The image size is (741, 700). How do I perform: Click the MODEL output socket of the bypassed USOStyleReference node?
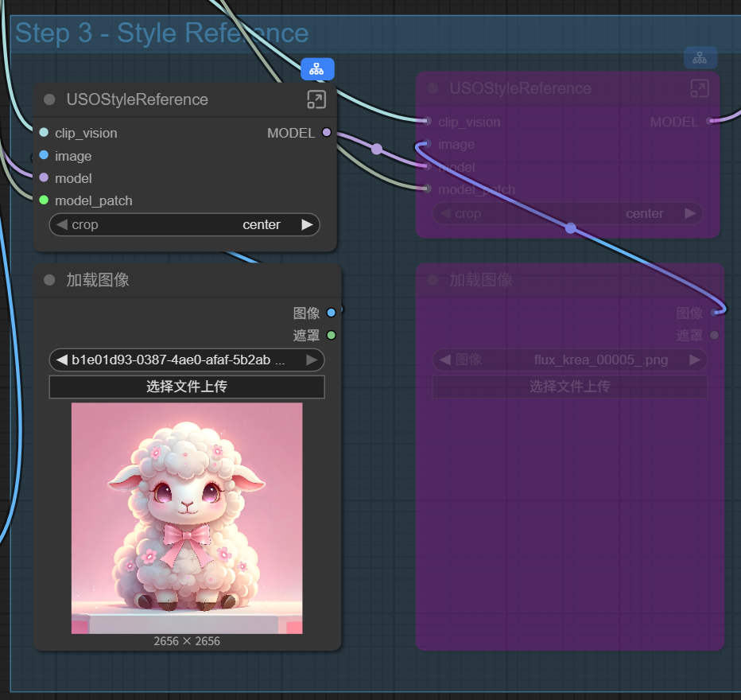point(710,122)
